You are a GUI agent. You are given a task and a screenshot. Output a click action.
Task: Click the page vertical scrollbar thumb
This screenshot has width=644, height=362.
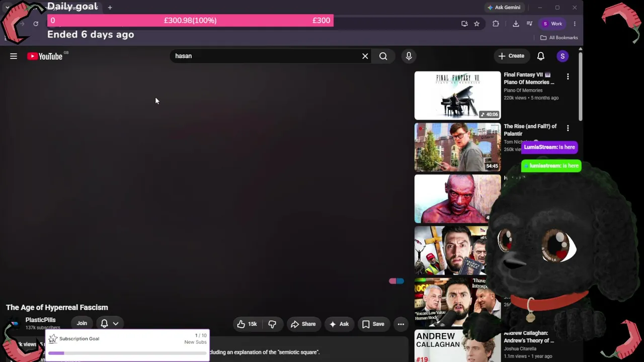tap(581, 86)
